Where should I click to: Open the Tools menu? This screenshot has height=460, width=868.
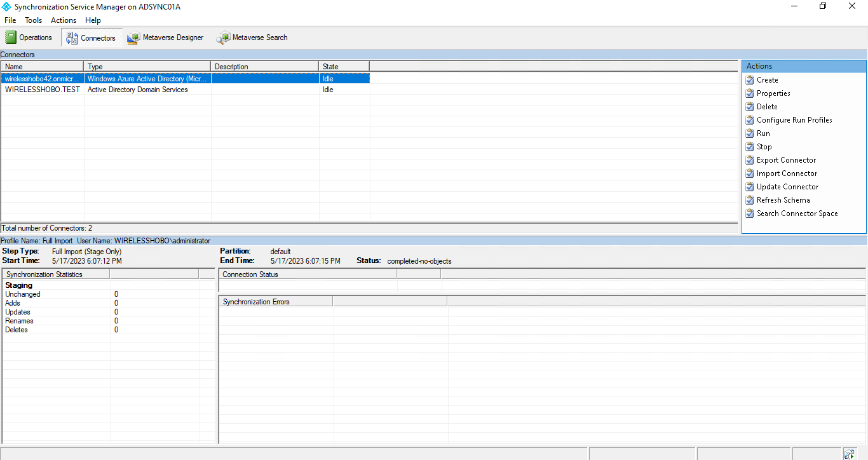coord(33,20)
